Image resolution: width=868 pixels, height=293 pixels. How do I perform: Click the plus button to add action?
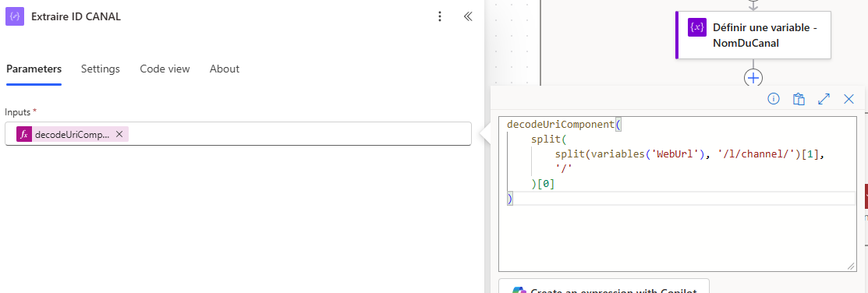click(753, 78)
